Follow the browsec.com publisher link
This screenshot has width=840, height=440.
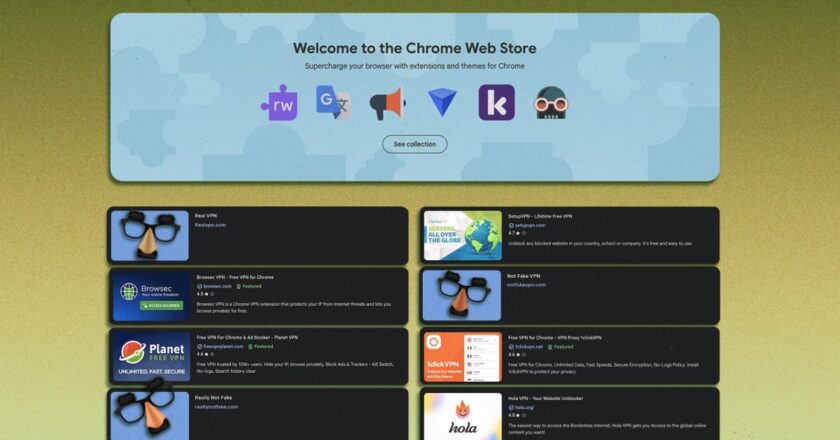[217, 286]
